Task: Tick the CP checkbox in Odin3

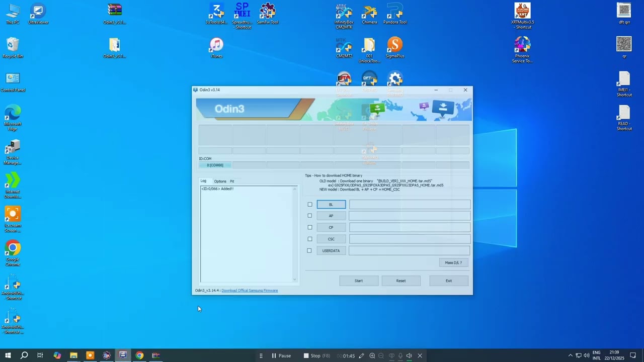Action: pyautogui.click(x=310, y=227)
